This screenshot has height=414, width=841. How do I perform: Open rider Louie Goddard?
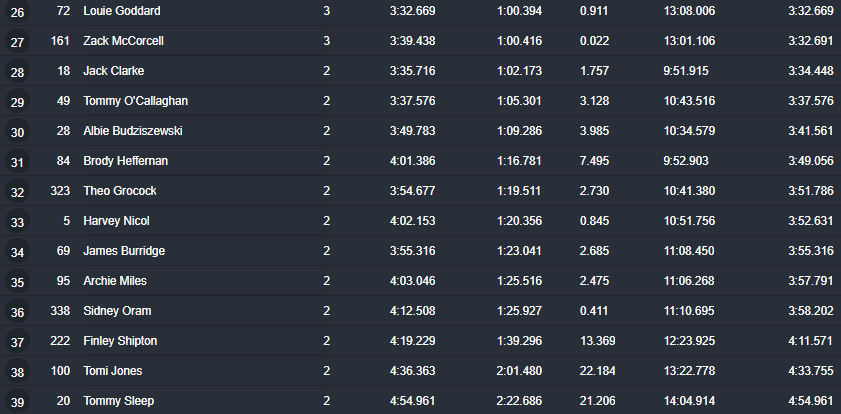click(x=122, y=11)
